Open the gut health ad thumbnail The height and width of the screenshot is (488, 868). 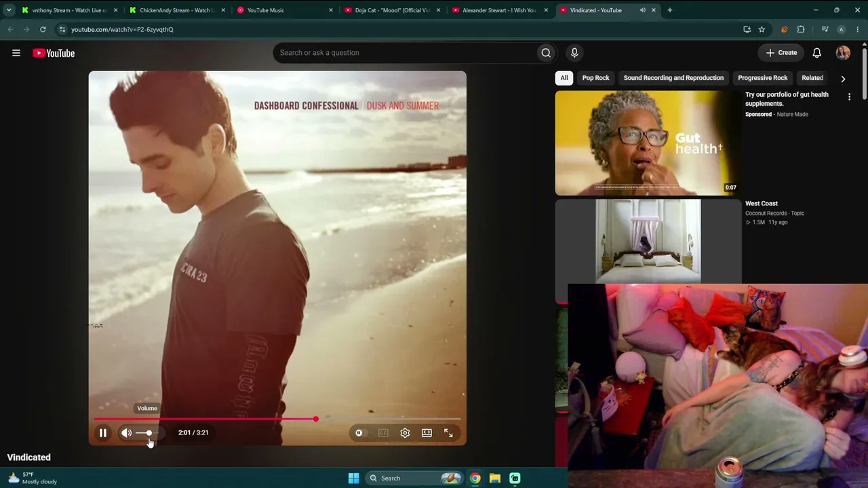click(x=648, y=143)
